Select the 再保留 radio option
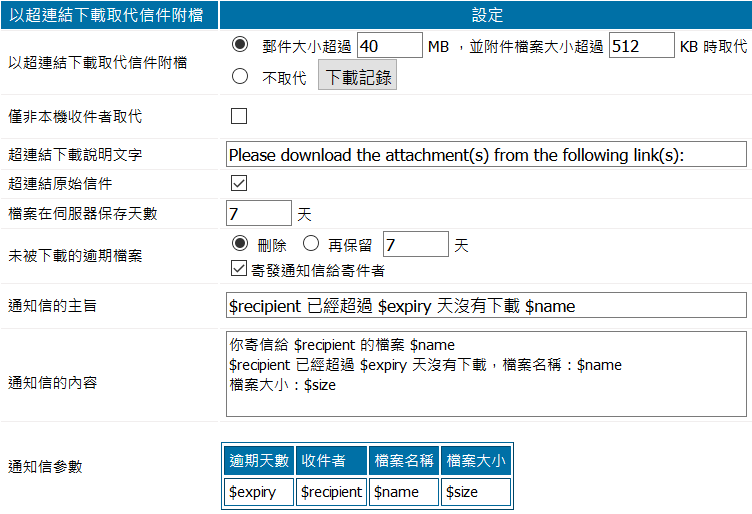Viewport: 752px width, 514px height. coord(310,243)
